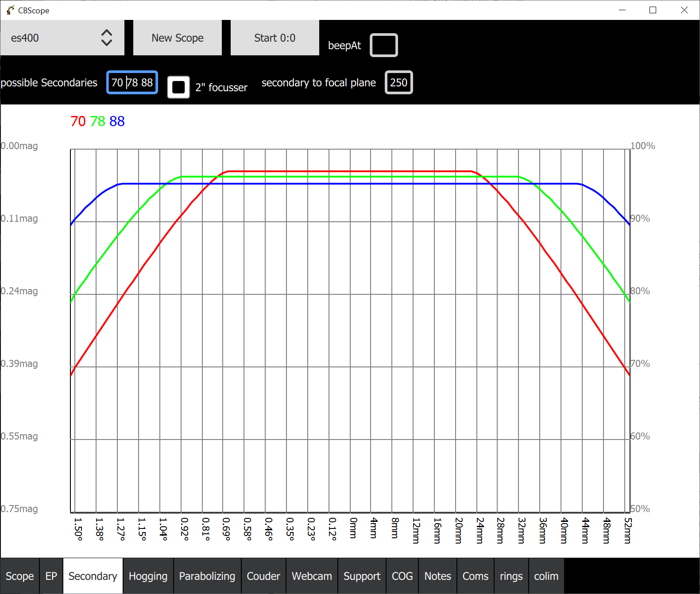
Task: Click the 2" focusser label text
Action: point(221,88)
